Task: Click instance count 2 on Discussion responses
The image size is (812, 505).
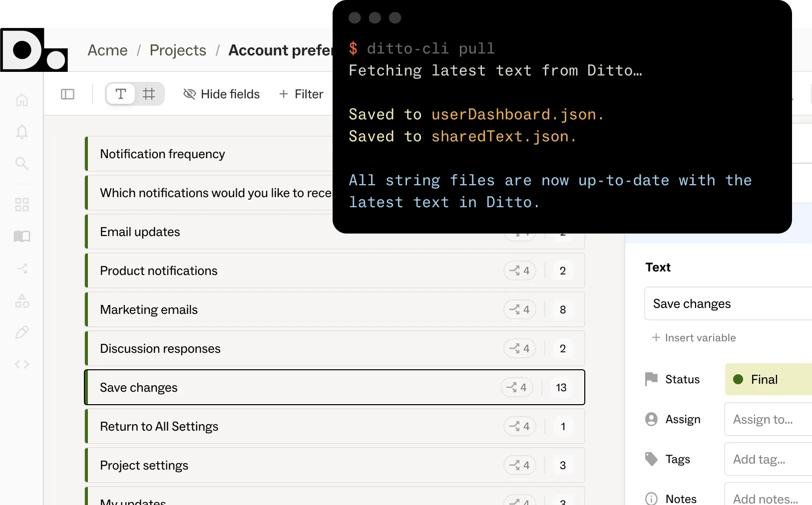Action: click(x=563, y=348)
